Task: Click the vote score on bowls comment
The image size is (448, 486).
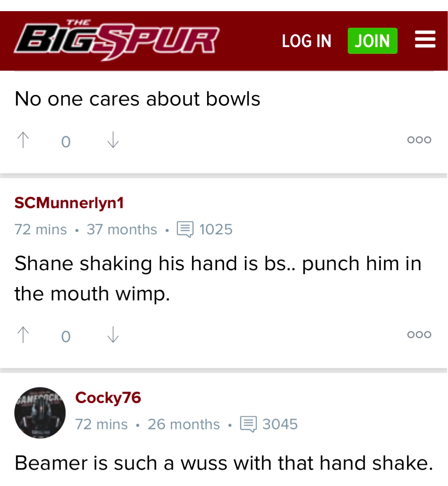Action: pos(66,142)
